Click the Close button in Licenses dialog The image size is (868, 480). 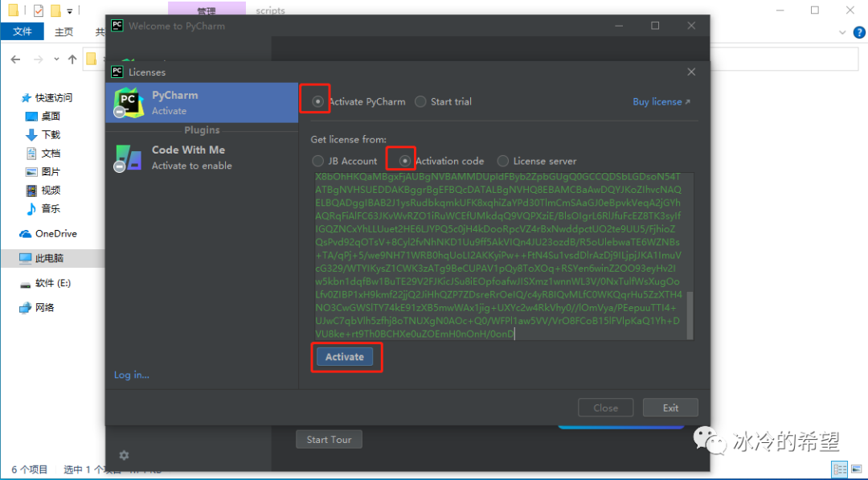coord(606,408)
